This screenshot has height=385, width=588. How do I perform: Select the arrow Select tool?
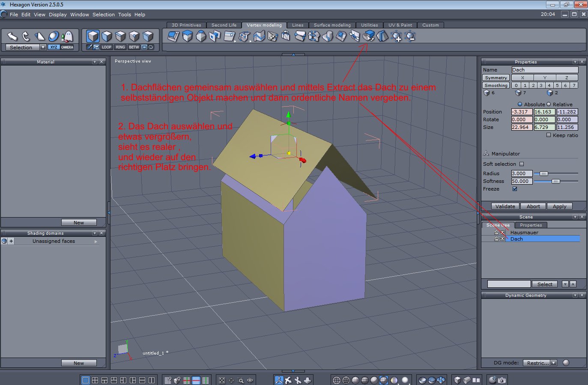[12, 36]
